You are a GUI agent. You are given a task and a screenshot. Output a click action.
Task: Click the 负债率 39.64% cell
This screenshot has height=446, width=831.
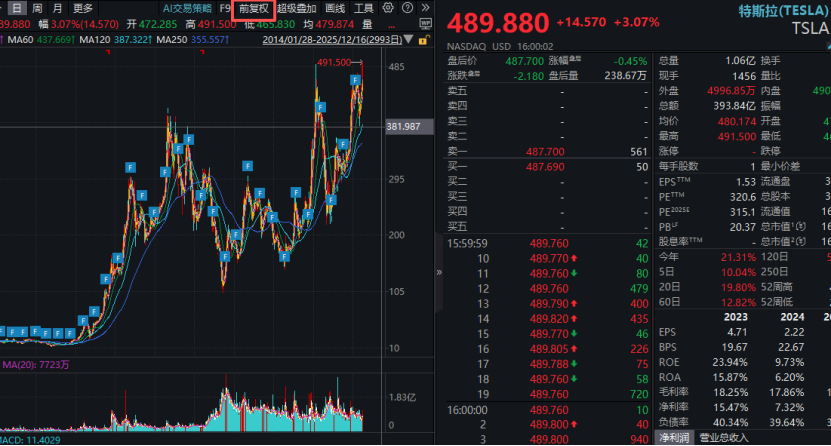[x=787, y=423]
